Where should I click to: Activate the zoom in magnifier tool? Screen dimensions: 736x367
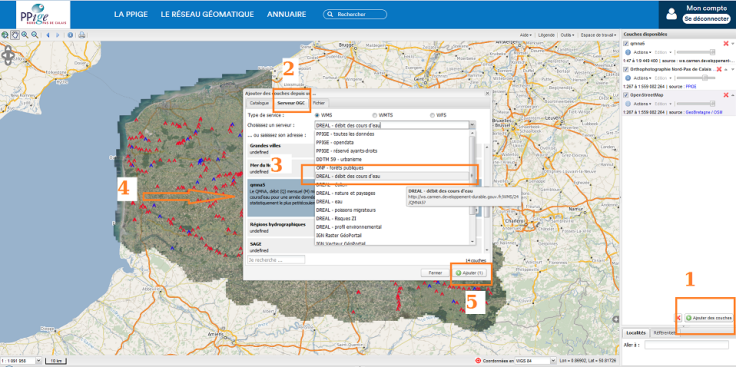click(x=25, y=35)
